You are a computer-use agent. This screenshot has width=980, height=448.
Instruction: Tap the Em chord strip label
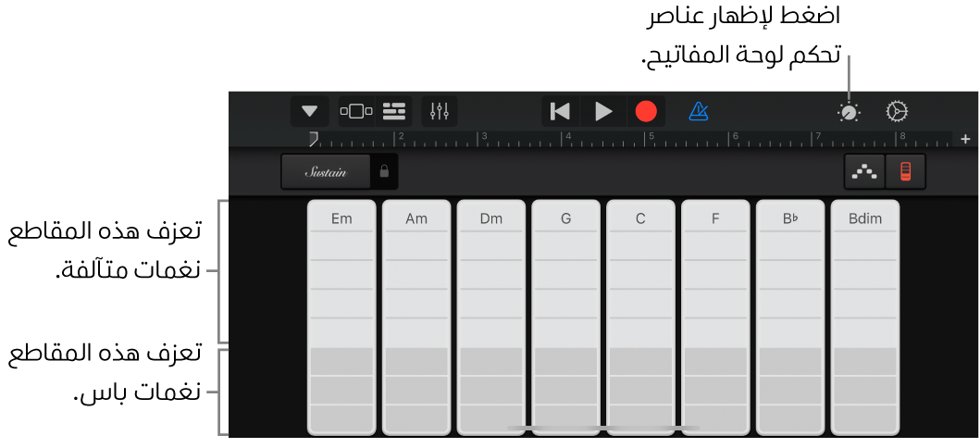341,218
